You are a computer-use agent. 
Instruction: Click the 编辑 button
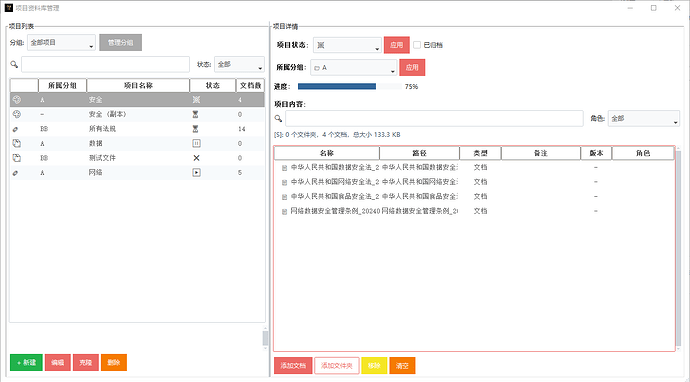(58, 362)
